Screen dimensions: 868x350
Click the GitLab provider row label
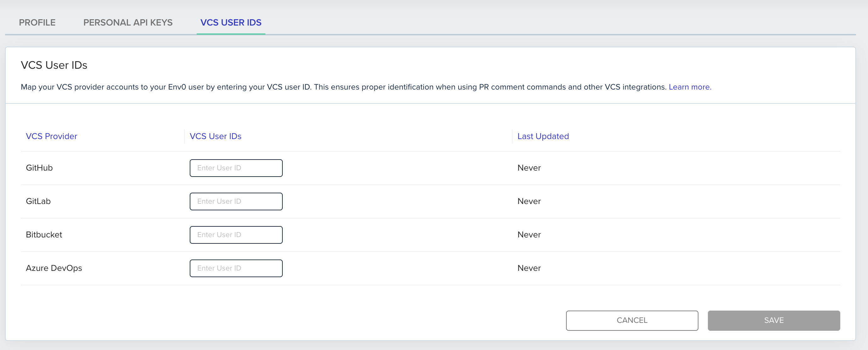pyautogui.click(x=38, y=201)
